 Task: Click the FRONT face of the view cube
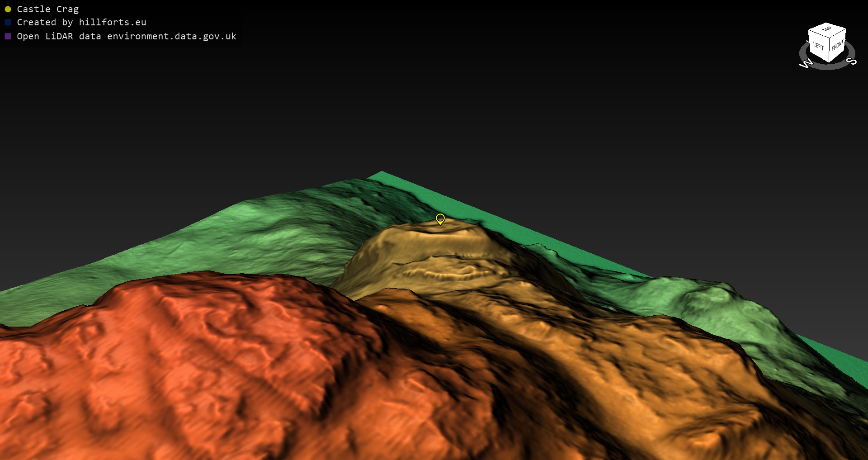pyautogui.click(x=837, y=46)
